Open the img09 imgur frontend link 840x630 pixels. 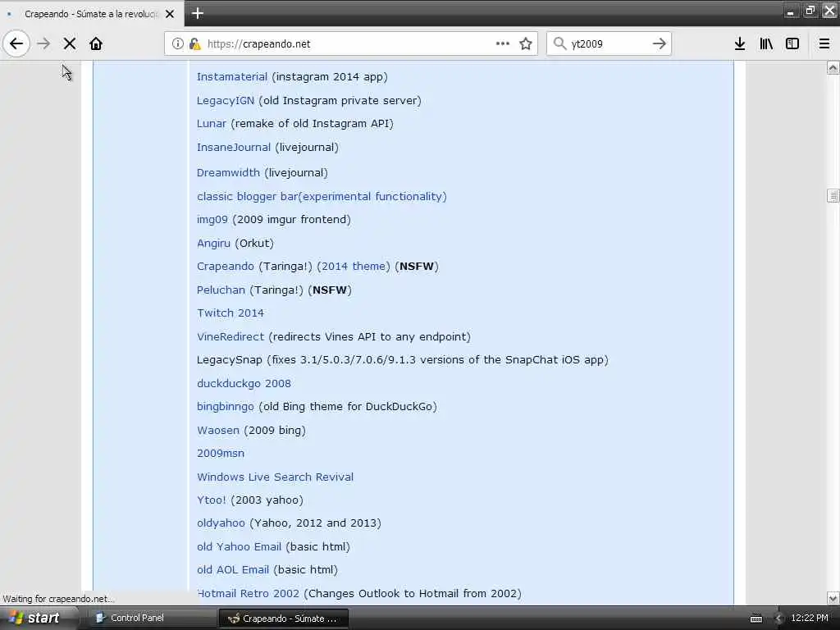tap(212, 219)
